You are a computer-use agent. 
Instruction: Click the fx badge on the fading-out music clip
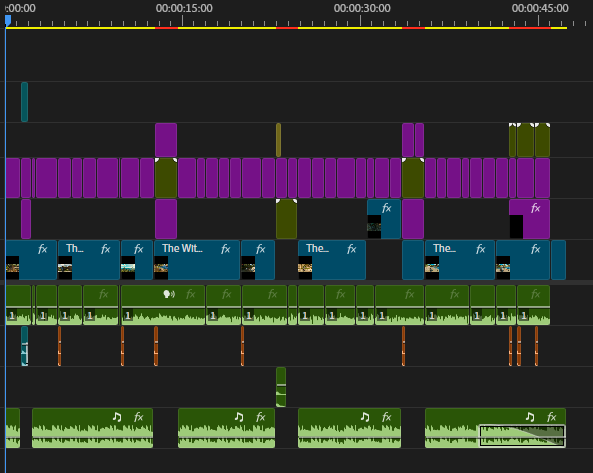tap(551, 417)
